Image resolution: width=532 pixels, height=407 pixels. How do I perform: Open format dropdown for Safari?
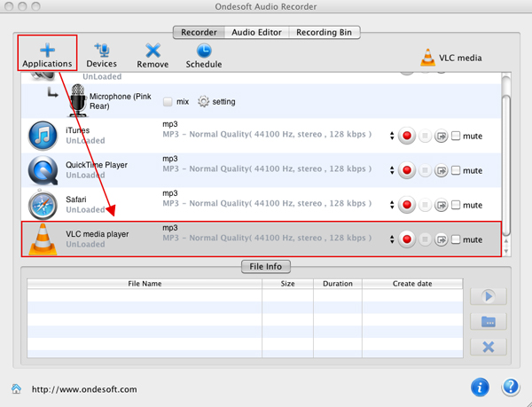[391, 205]
